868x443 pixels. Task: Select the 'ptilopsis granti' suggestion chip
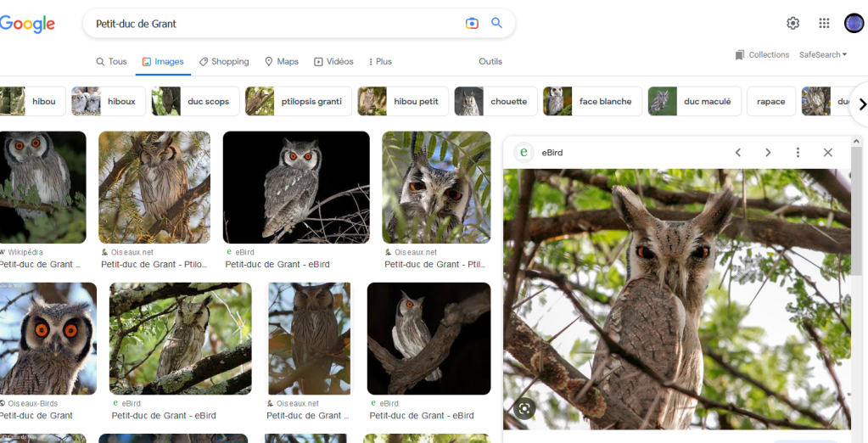pos(297,102)
